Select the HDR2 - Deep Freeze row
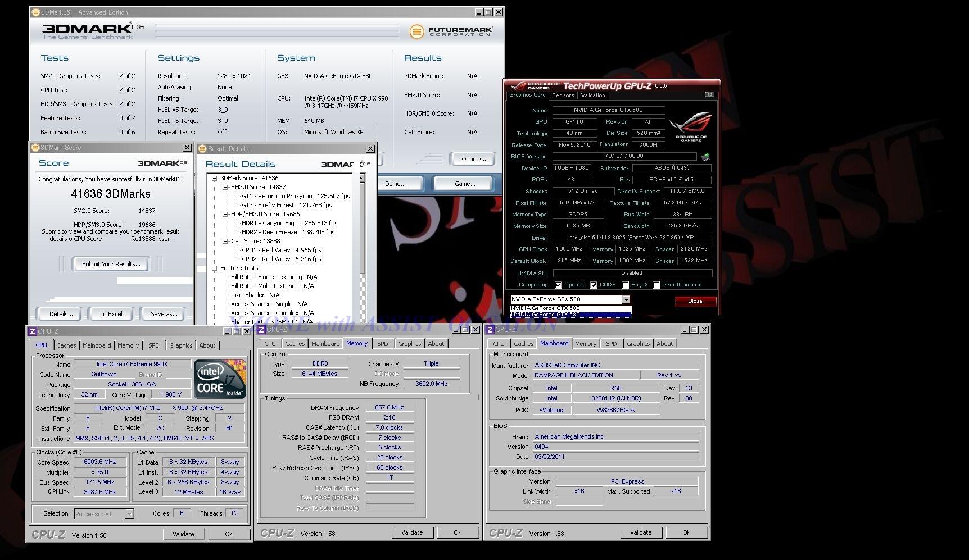Viewport: 969px width, 560px height. (288, 232)
